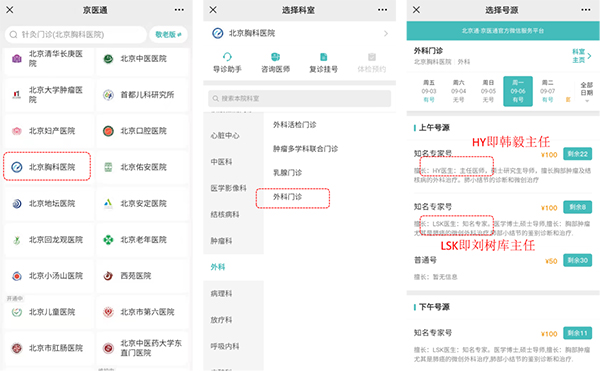Open the three-dot menu in 选择科室 header
This screenshot has height=371, width=600.
(382, 10)
